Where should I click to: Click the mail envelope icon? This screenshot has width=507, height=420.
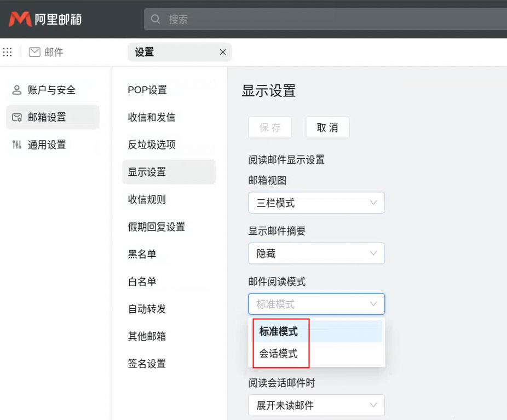pos(34,52)
